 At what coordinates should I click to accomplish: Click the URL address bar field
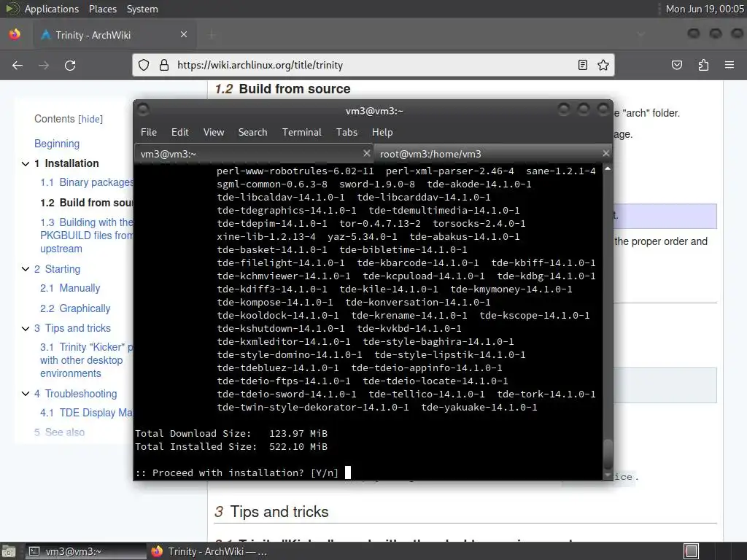[373, 65]
